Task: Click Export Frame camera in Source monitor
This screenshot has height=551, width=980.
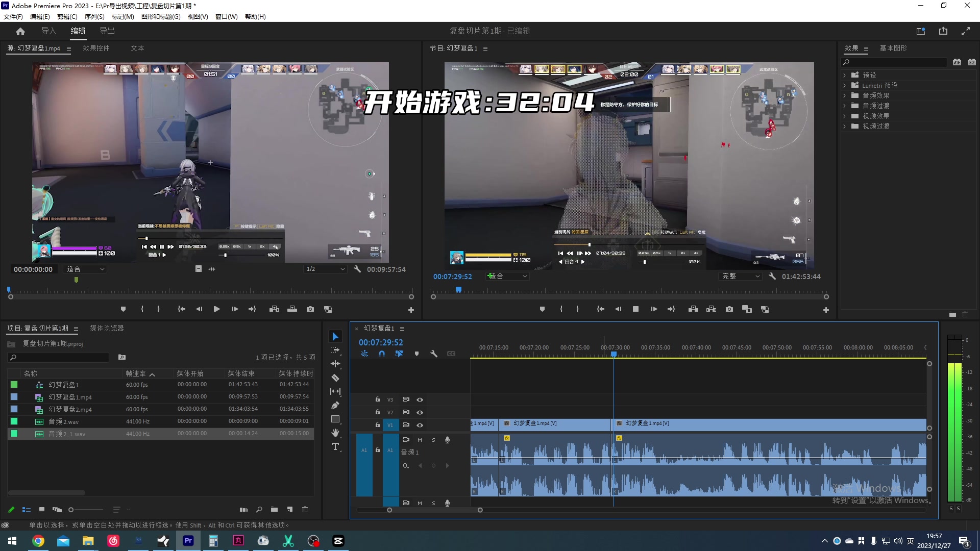Action: [310, 309]
